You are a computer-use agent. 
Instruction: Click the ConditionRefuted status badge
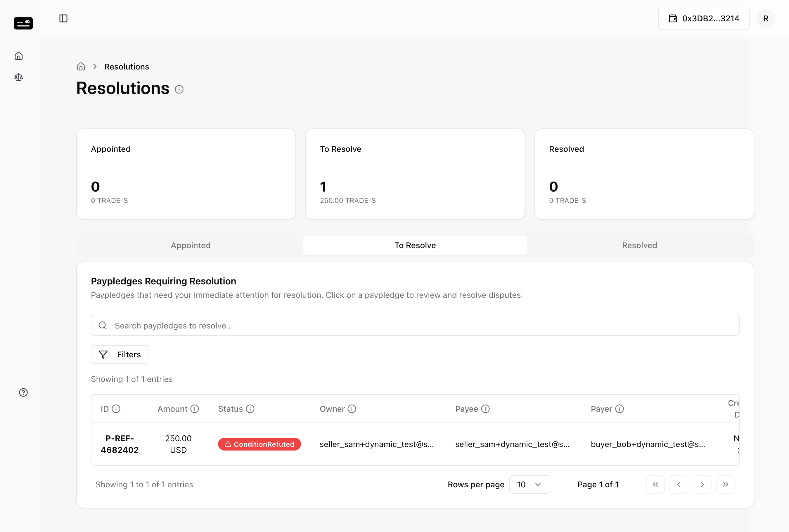[x=259, y=444]
